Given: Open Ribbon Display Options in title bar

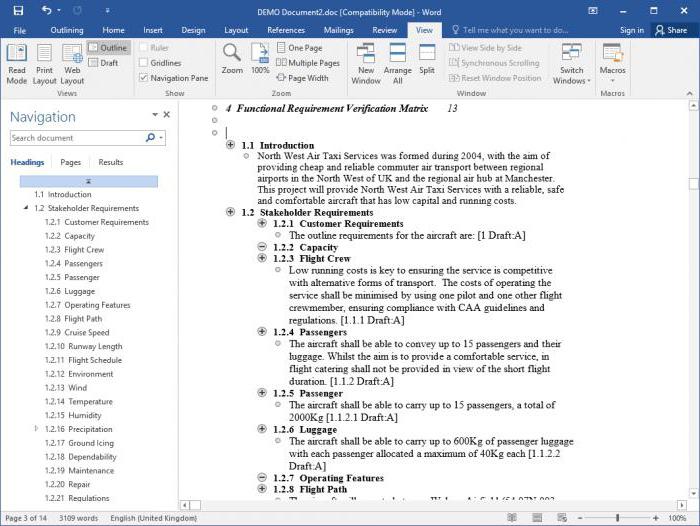Looking at the screenshot, I should (x=593, y=11).
